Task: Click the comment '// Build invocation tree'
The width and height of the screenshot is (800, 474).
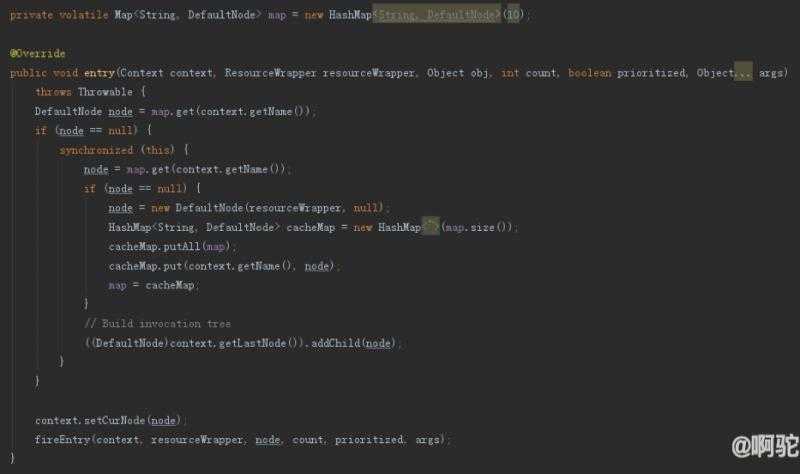Action: (x=158, y=324)
